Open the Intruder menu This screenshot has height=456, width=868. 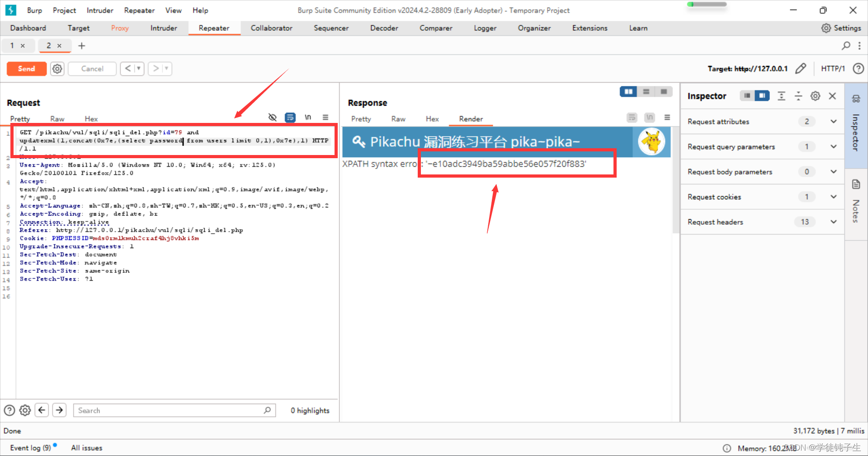[100, 10]
